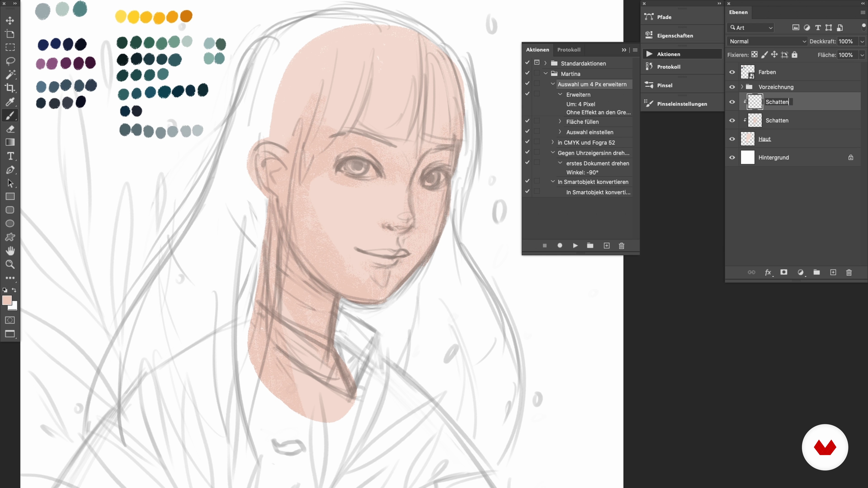The height and width of the screenshot is (488, 868).
Task: Select the Rounded Rectangle tool
Action: [10, 210]
